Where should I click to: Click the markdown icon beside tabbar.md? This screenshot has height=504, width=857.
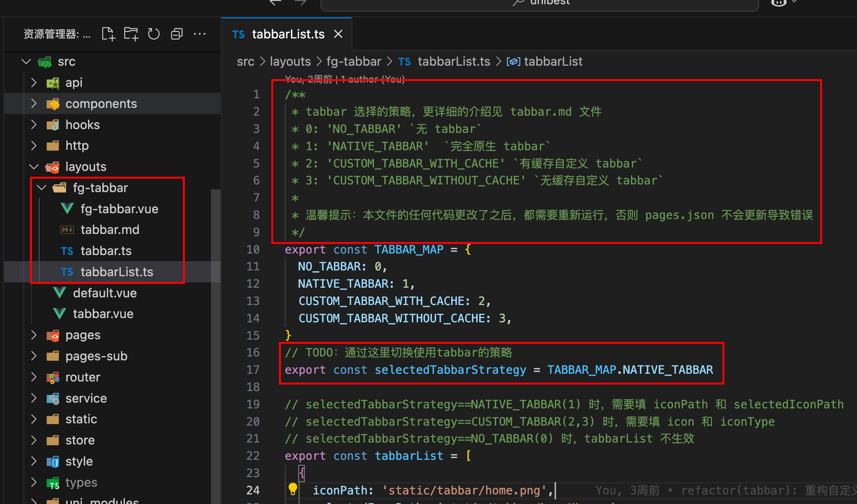[x=67, y=230]
